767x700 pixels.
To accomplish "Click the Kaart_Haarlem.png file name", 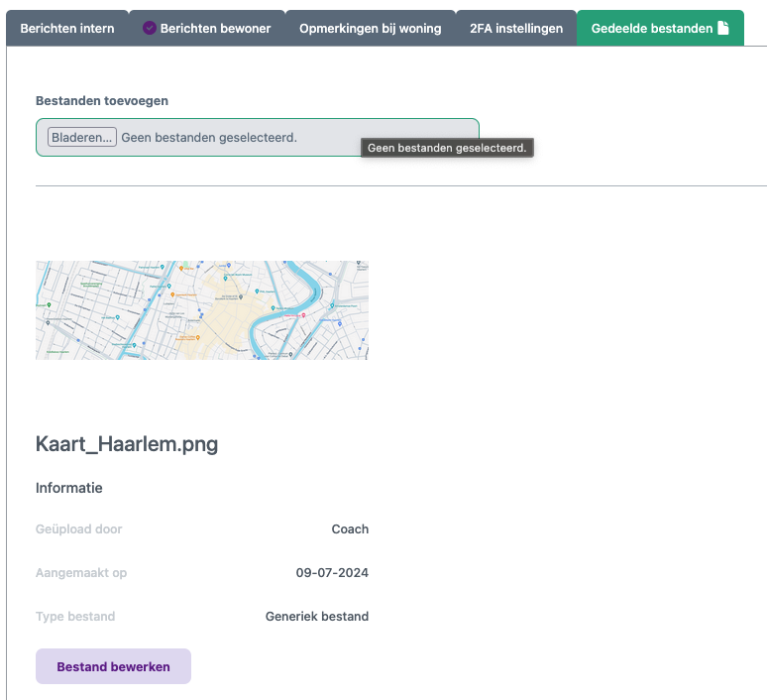I will point(127,443).
